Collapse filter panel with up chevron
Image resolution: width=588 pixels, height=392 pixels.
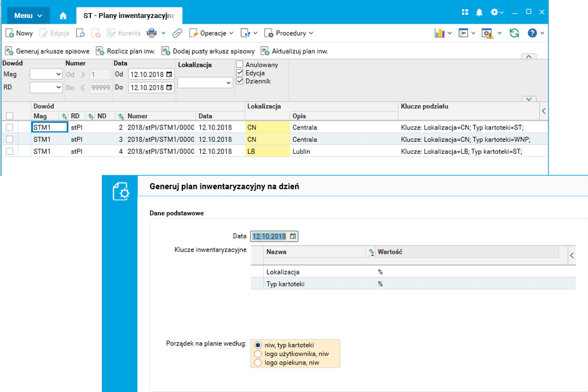click(529, 57)
